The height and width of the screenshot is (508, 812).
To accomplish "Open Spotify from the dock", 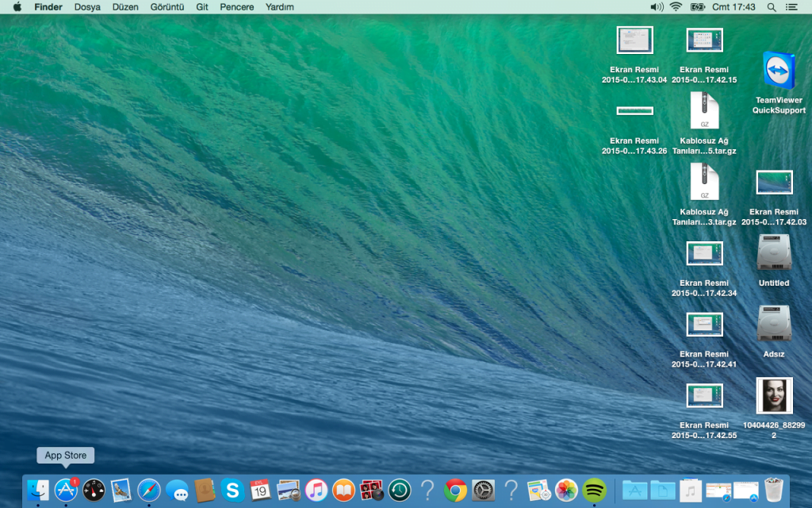I will 594,490.
